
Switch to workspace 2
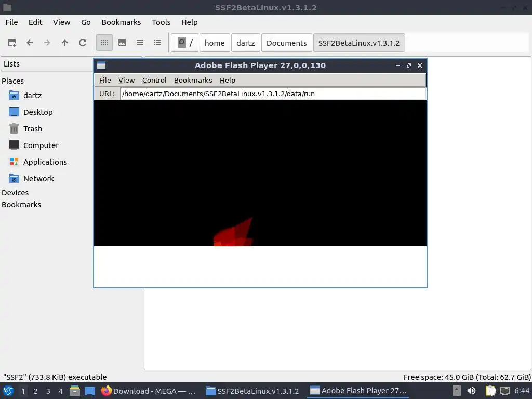tap(36, 391)
